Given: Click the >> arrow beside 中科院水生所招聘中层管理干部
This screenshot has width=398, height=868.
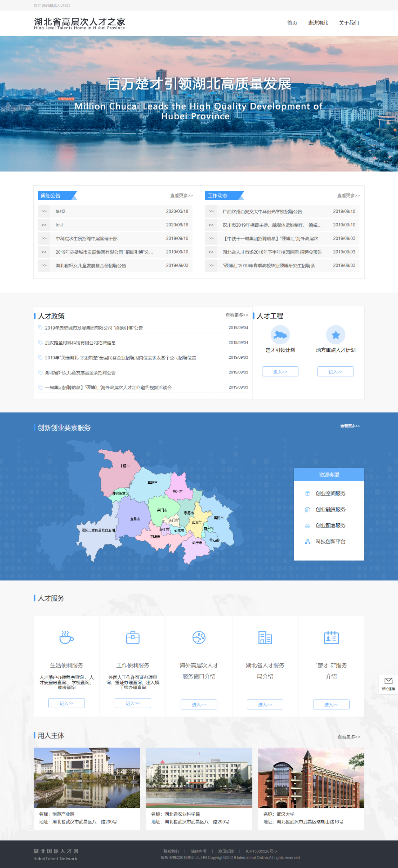Looking at the screenshot, I should pos(44,238).
